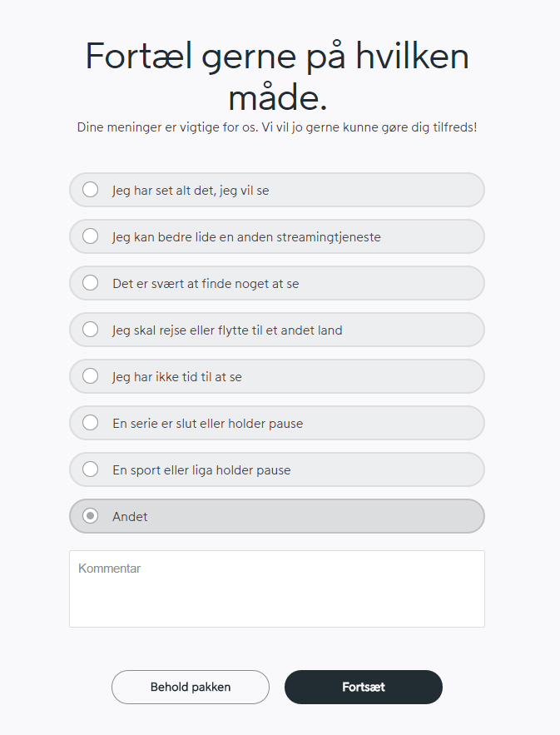Click label text 'En sport eller liga holder pause'
560x735 pixels.
click(x=201, y=470)
